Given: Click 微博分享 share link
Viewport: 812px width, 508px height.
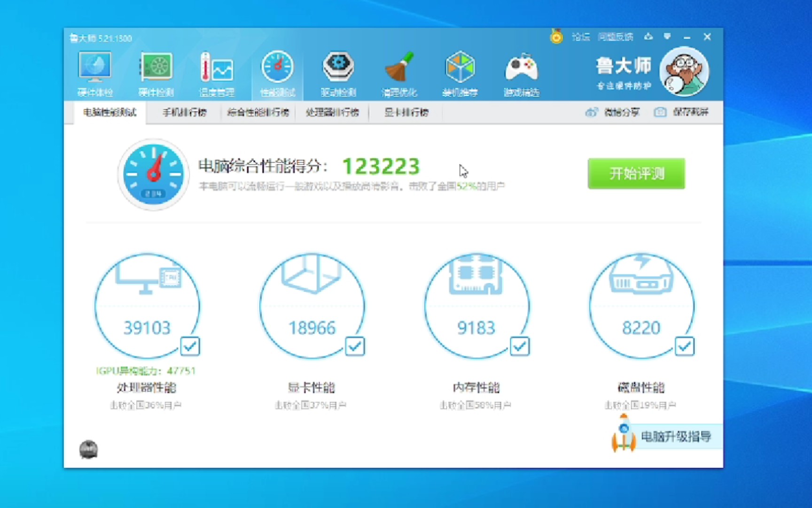Looking at the screenshot, I should click(612, 112).
